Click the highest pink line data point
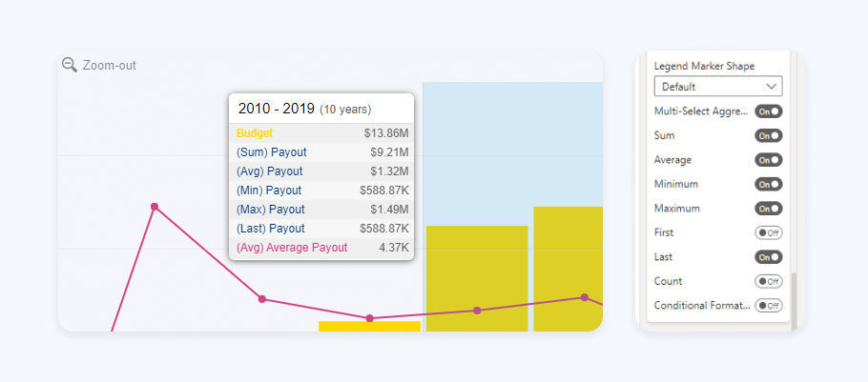This screenshot has height=382, width=868. tap(155, 207)
